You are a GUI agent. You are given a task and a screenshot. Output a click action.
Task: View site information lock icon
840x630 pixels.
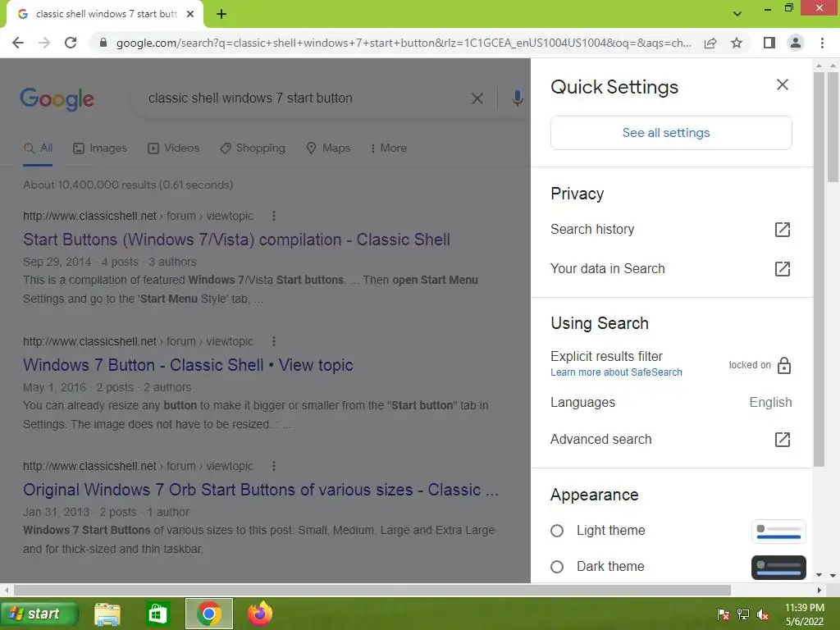(103, 43)
